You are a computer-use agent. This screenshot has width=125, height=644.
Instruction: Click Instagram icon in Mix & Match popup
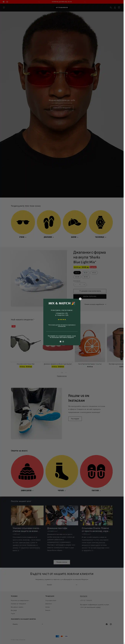(63, 341)
